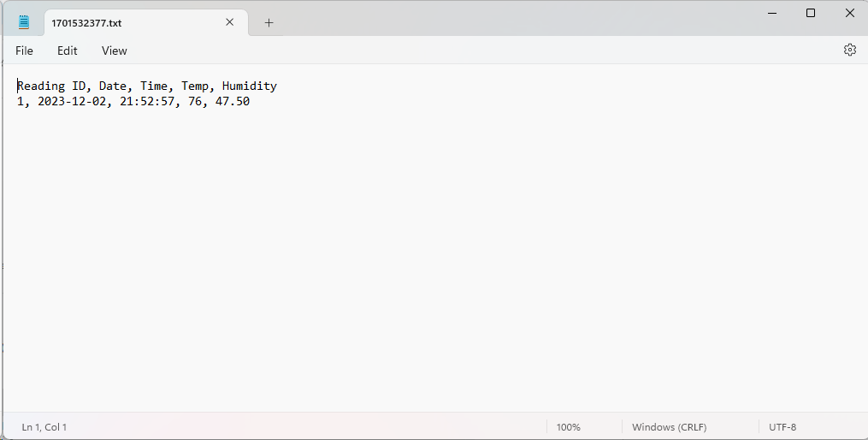Open the File menu
868x440 pixels.
24,51
